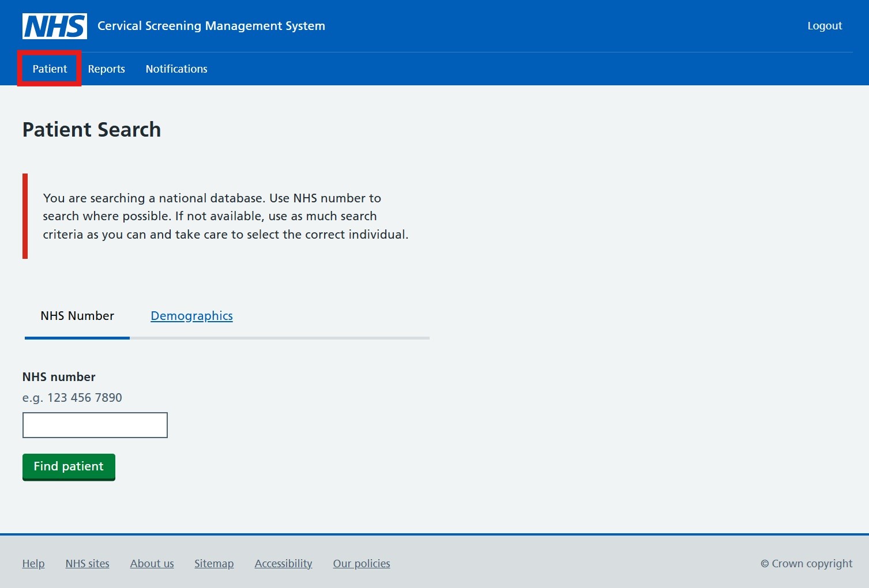The image size is (869, 588).
Task: Focus the NHS number input field
Action: pyautogui.click(x=95, y=425)
